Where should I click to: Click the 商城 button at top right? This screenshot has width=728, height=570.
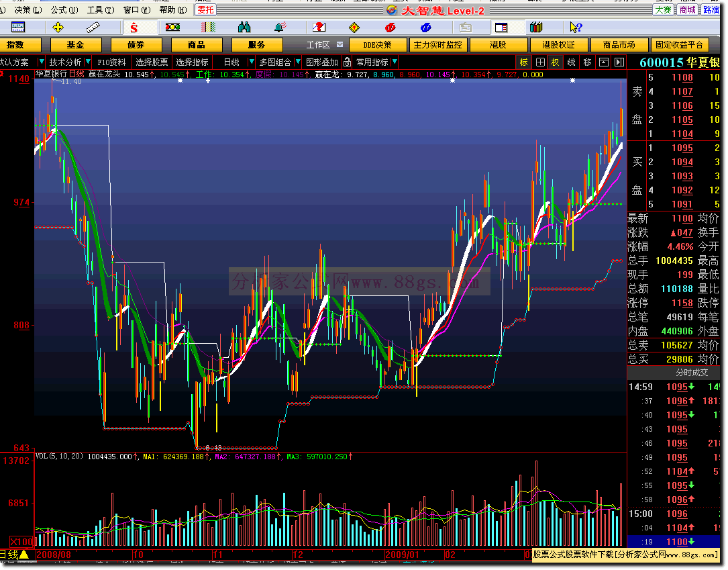pyautogui.click(x=688, y=10)
